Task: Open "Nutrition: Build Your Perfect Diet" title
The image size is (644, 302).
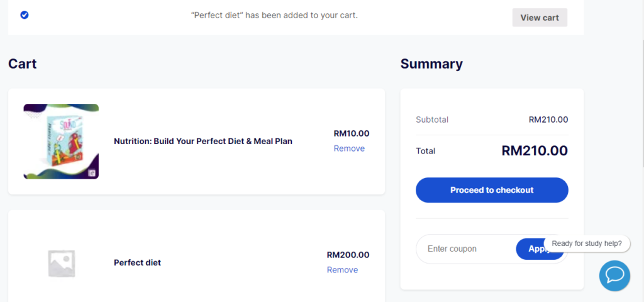Action: (203, 142)
